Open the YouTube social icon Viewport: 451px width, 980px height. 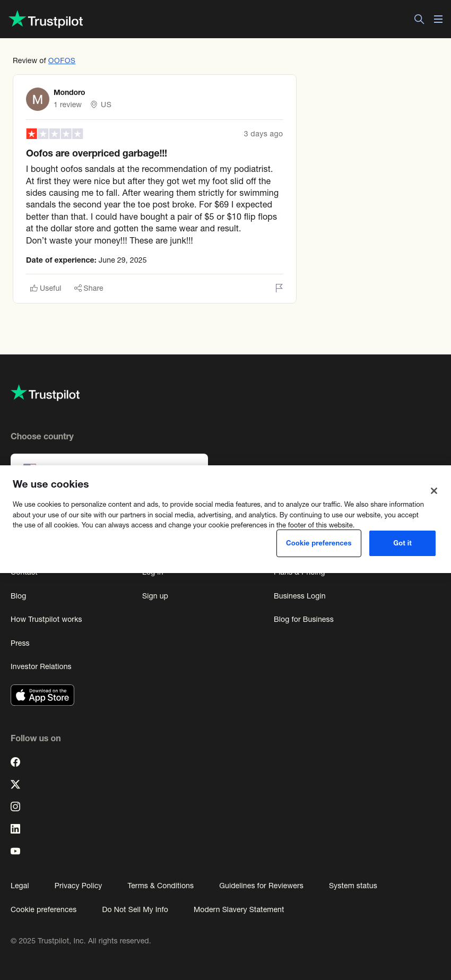pyautogui.click(x=15, y=851)
